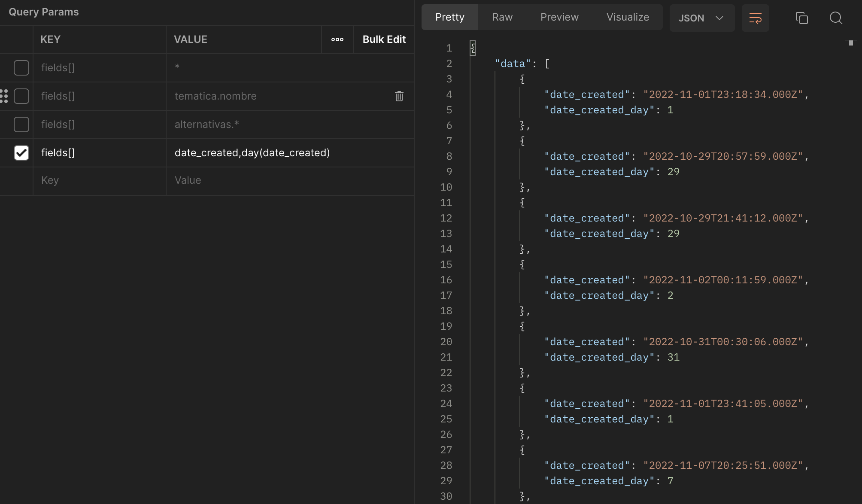Enable the alternativas.* parameter checkbox
The height and width of the screenshot is (504, 862).
[x=21, y=124]
